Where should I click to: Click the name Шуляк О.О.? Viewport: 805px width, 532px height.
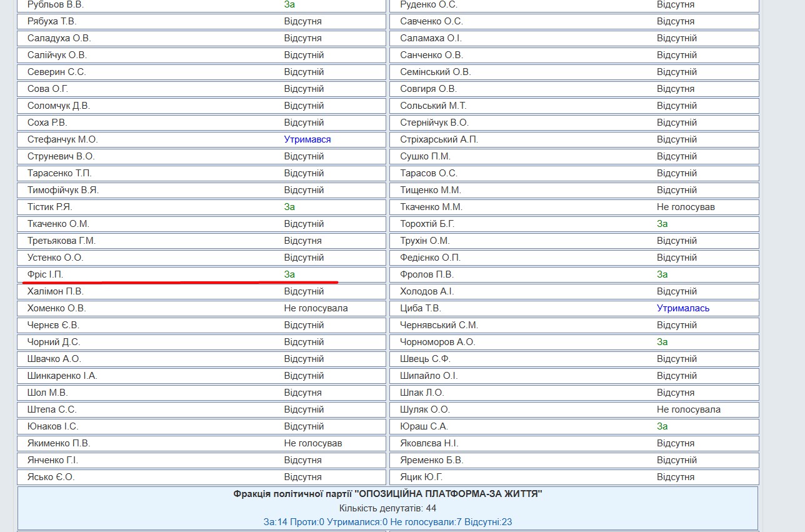click(425, 409)
